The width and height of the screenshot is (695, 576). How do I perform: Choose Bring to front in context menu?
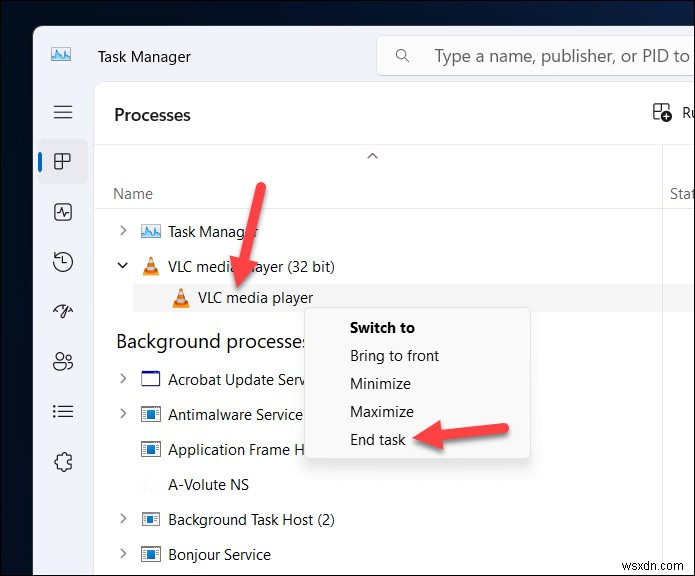coord(394,356)
